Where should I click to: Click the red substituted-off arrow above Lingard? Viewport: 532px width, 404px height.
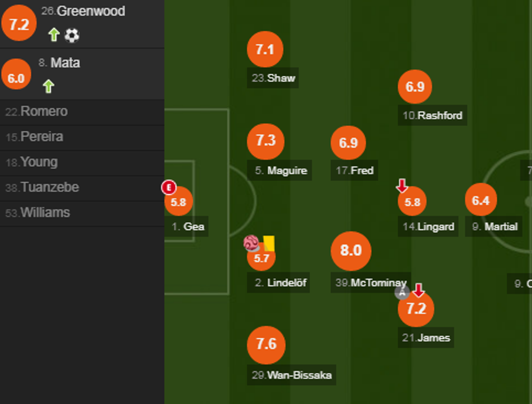tap(402, 186)
